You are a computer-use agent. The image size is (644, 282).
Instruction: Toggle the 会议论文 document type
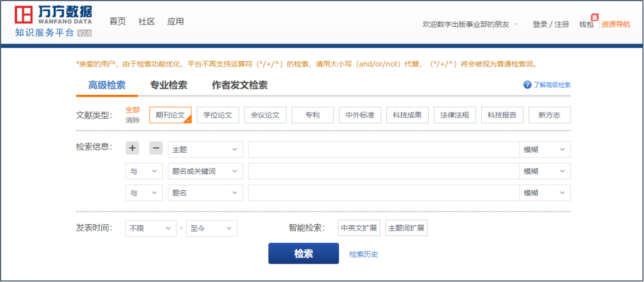(x=265, y=115)
